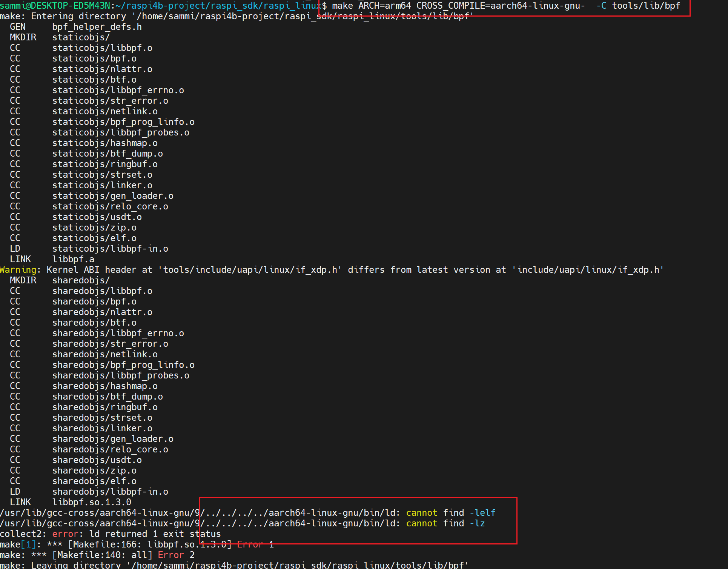This screenshot has width=728, height=569.
Task: Click the yellow 'Warning:' label
Action: pos(18,270)
